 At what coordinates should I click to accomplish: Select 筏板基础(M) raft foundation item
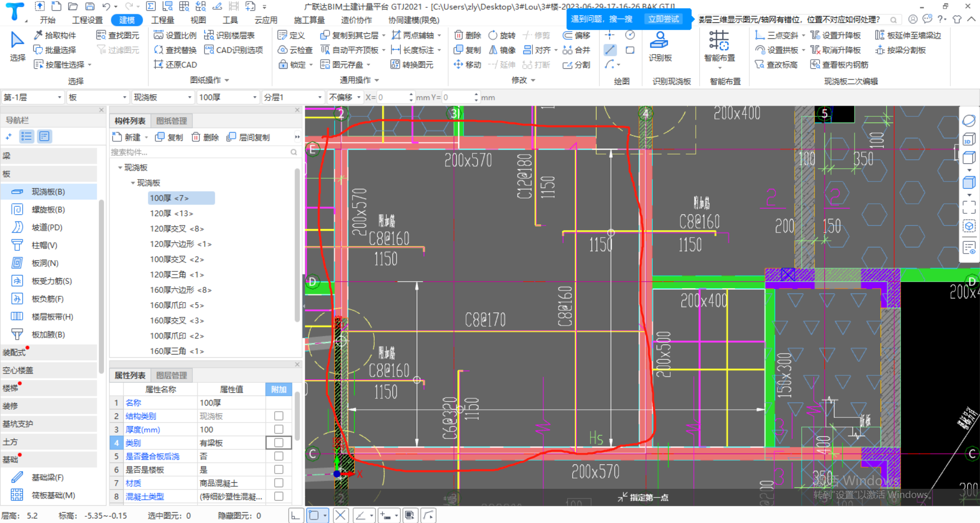pos(48,495)
